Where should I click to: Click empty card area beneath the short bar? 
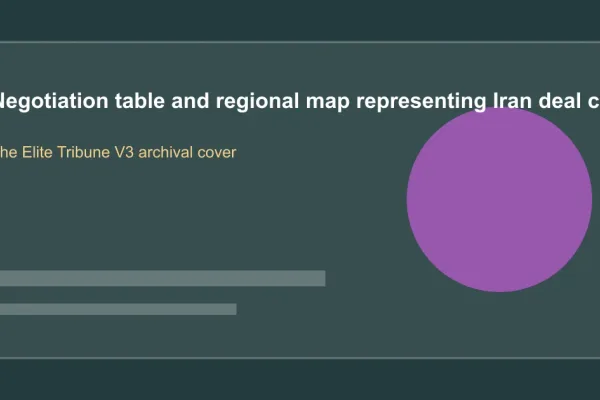point(118,336)
